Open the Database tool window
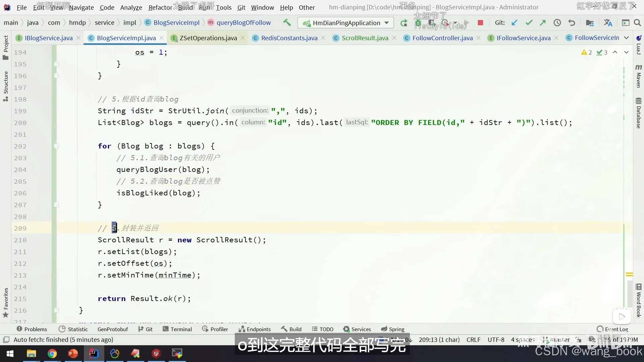The image size is (644, 362). tap(639, 113)
